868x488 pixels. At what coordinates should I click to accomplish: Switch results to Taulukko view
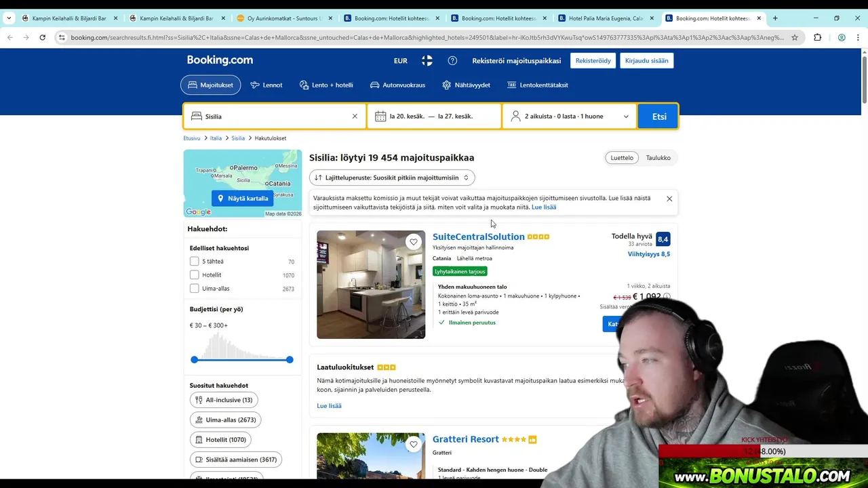(x=658, y=158)
